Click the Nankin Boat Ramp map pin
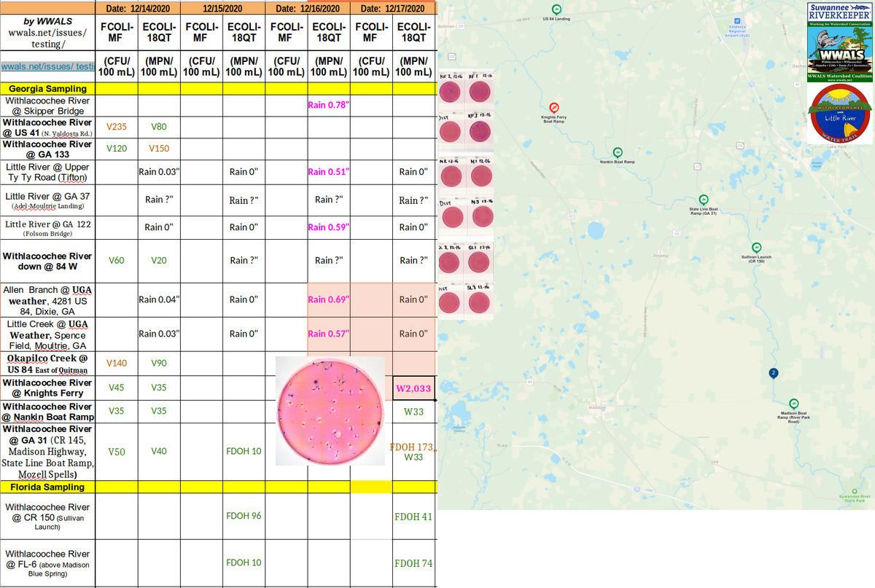The image size is (875, 588). click(617, 152)
